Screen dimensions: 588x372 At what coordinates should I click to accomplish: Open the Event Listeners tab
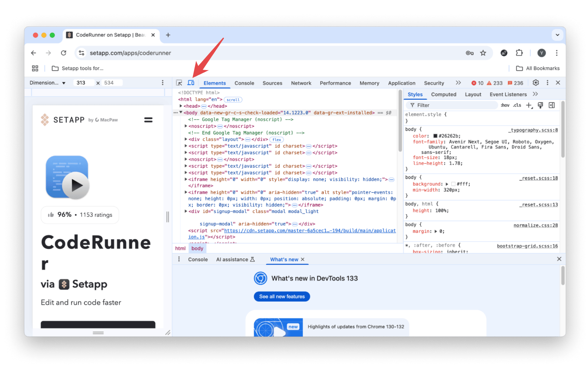508,95
